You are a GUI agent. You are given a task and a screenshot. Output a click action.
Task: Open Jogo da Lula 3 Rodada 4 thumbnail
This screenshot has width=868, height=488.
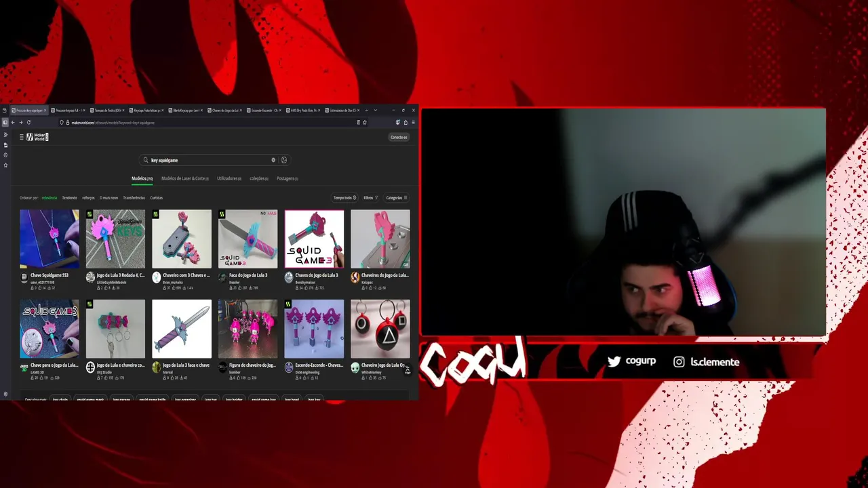click(x=115, y=239)
